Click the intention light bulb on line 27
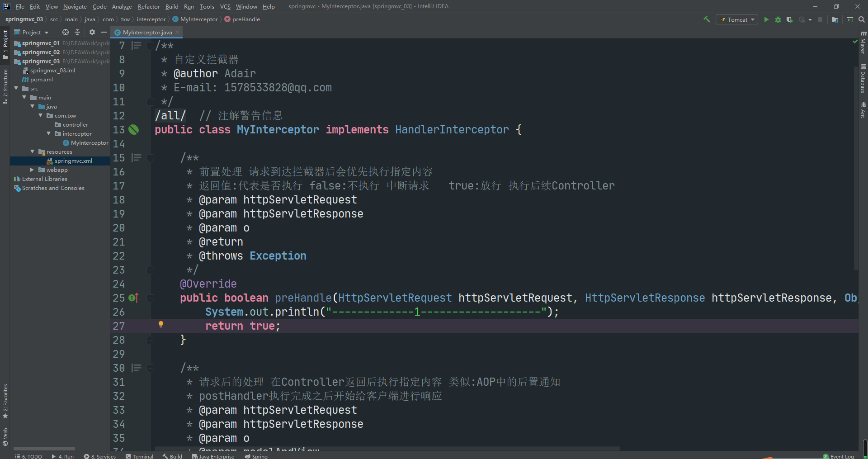 click(161, 324)
